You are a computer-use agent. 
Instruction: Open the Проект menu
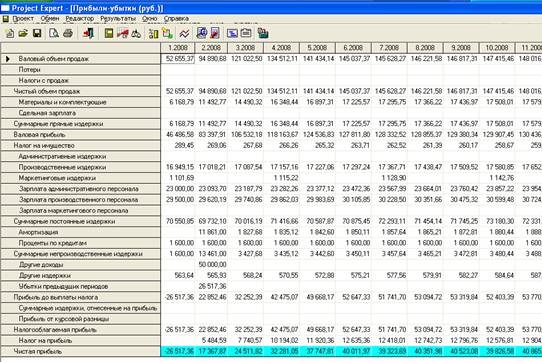tap(23, 18)
